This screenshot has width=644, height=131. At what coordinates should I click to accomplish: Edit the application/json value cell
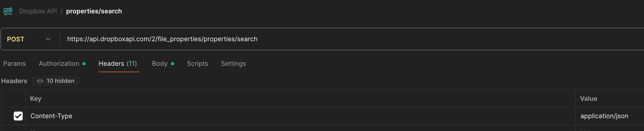point(604,116)
